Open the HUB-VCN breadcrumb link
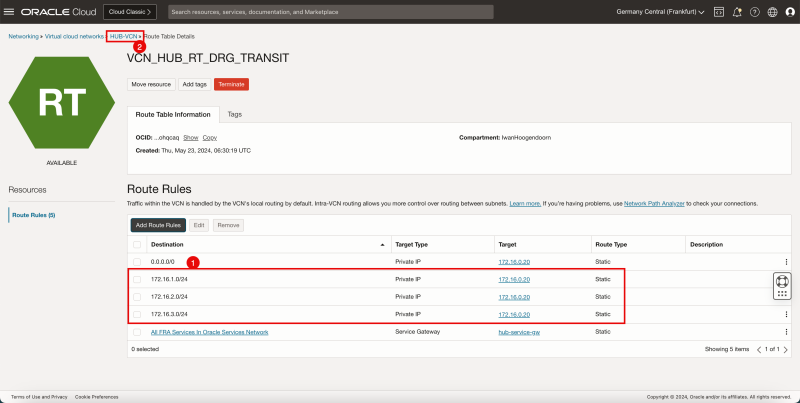The height and width of the screenshot is (403, 800). pyautogui.click(x=124, y=35)
